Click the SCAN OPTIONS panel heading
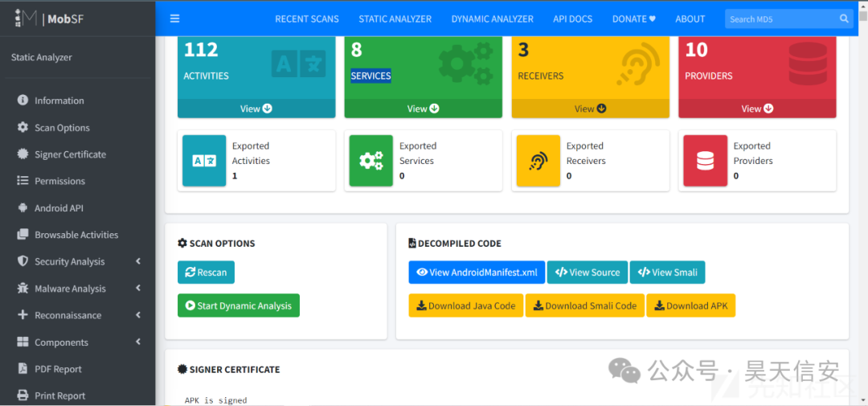Image resolution: width=868 pixels, height=406 pixels. [216, 243]
